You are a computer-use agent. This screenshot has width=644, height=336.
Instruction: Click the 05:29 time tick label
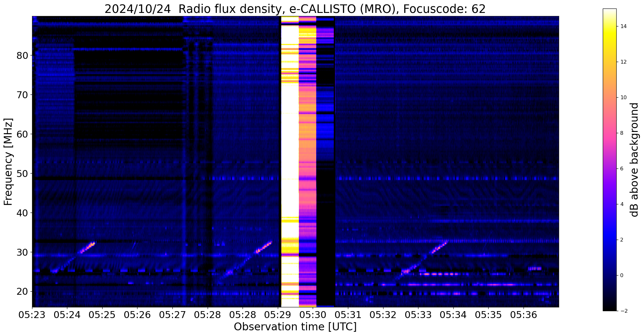(x=278, y=315)
